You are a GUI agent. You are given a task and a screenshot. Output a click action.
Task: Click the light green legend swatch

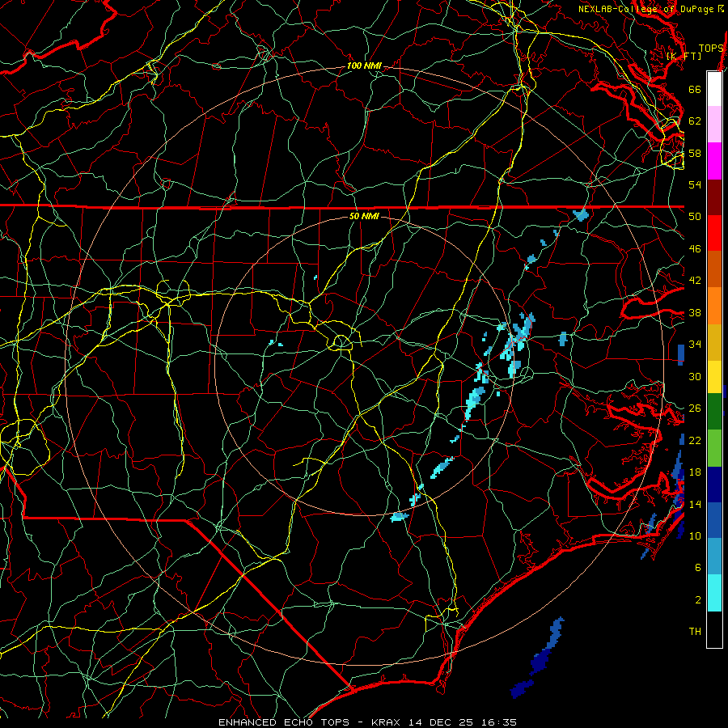[714, 448]
